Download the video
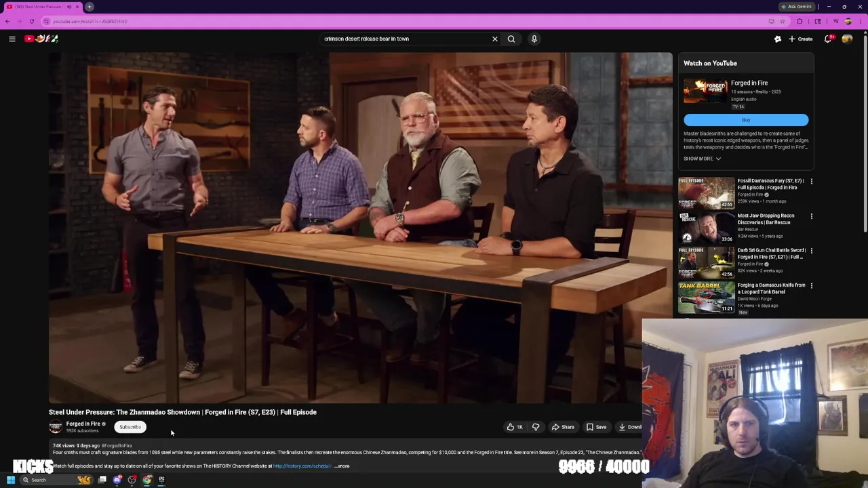The width and height of the screenshot is (868, 488). click(629, 427)
